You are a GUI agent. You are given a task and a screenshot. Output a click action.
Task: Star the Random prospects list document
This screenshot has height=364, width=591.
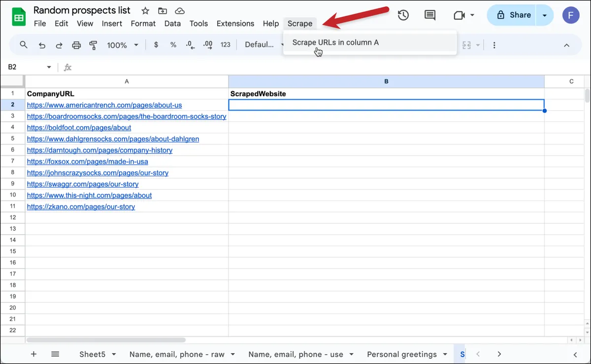pyautogui.click(x=145, y=11)
